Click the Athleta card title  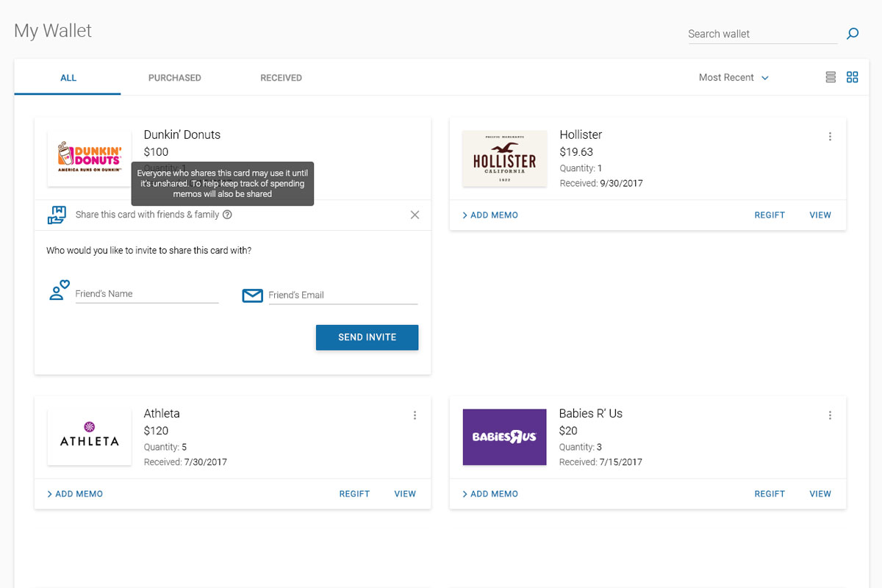coord(162,413)
